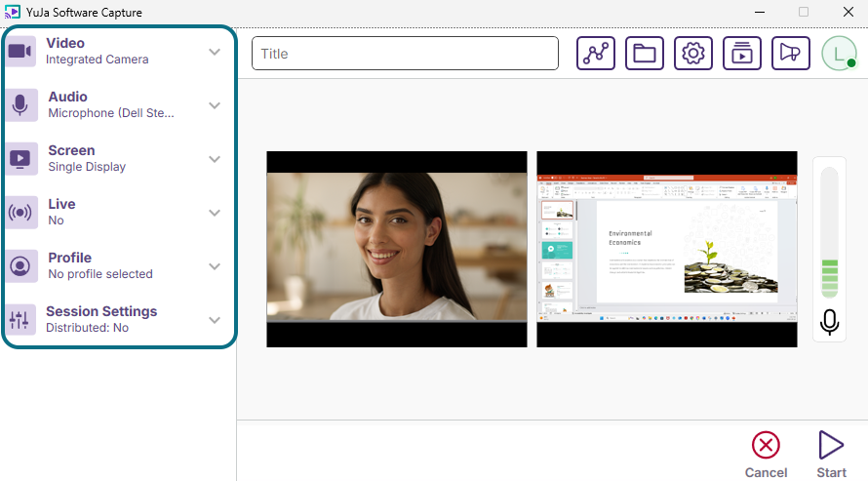Viewport: 868px width, 481px height.
Task: Click the 'Session Settings' heading
Action: tap(101, 311)
